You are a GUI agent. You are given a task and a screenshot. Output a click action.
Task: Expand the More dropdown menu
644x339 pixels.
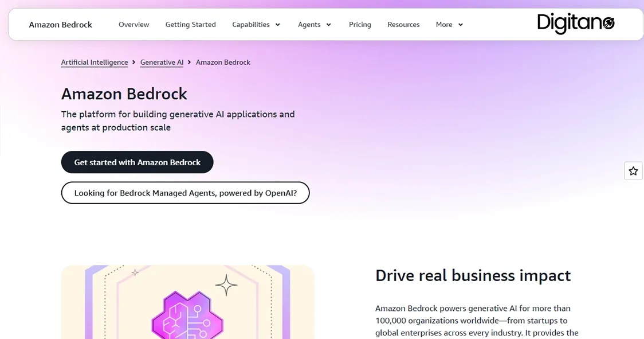tap(450, 25)
